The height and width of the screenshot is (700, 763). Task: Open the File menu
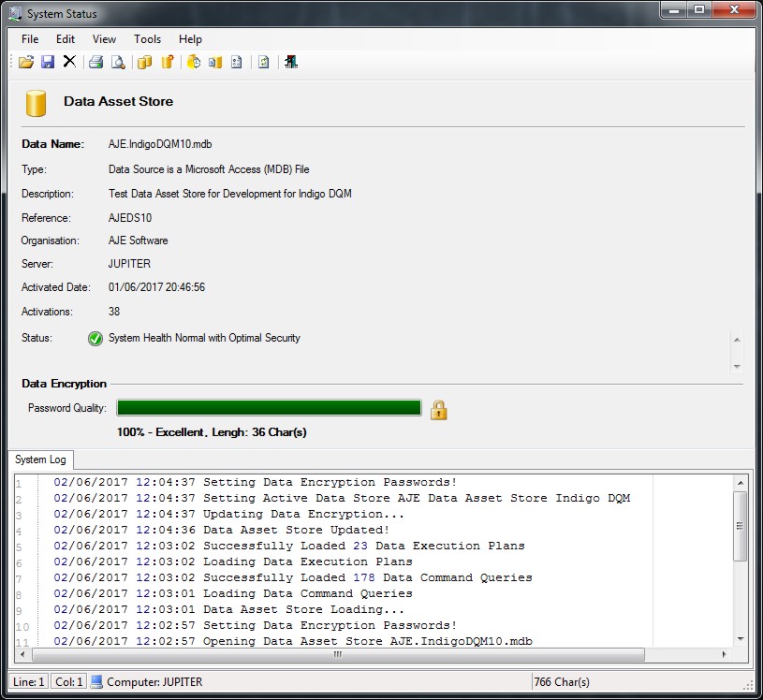30,39
